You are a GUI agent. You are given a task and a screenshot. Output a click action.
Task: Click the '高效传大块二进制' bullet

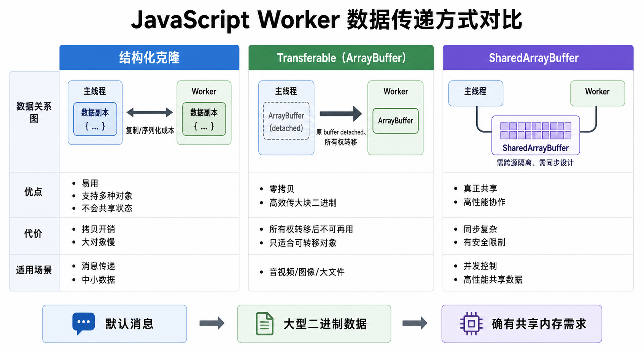click(x=303, y=203)
